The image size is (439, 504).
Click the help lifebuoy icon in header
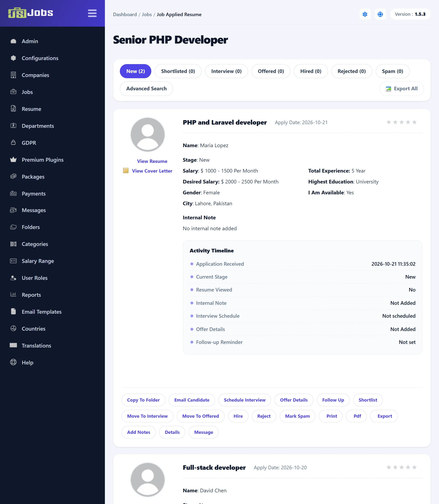380,15
